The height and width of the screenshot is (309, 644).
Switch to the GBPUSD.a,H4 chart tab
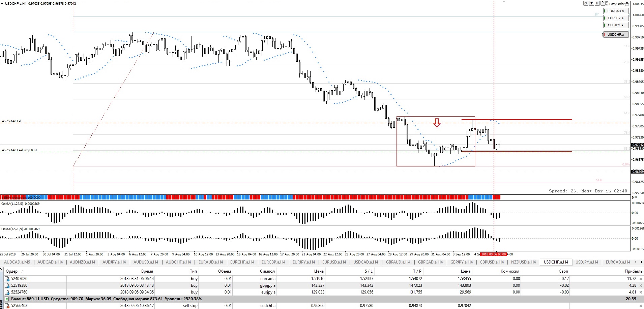[x=492, y=262]
